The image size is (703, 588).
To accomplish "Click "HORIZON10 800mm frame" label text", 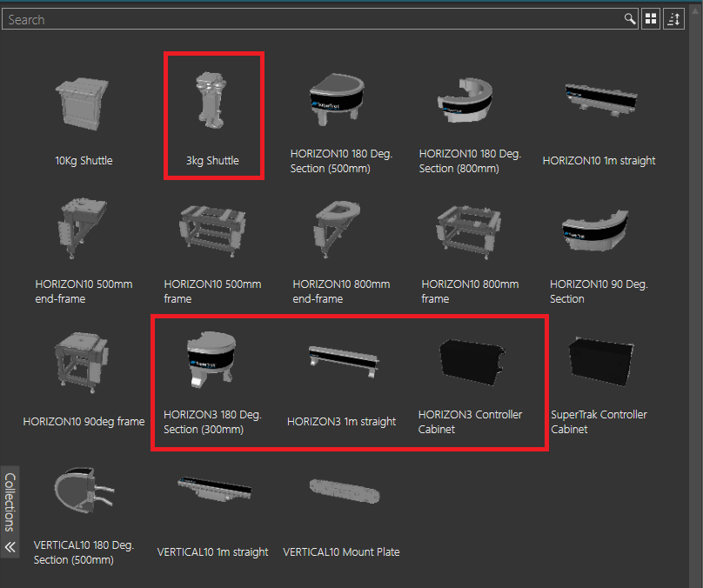I will click(470, 291).
